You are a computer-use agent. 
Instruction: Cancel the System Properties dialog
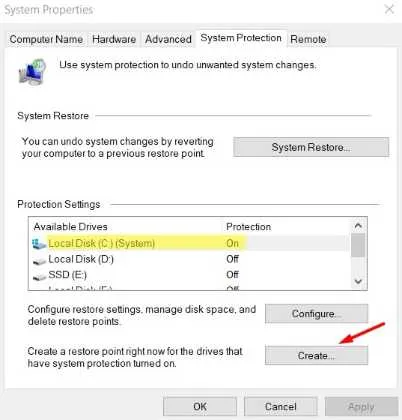280,406
